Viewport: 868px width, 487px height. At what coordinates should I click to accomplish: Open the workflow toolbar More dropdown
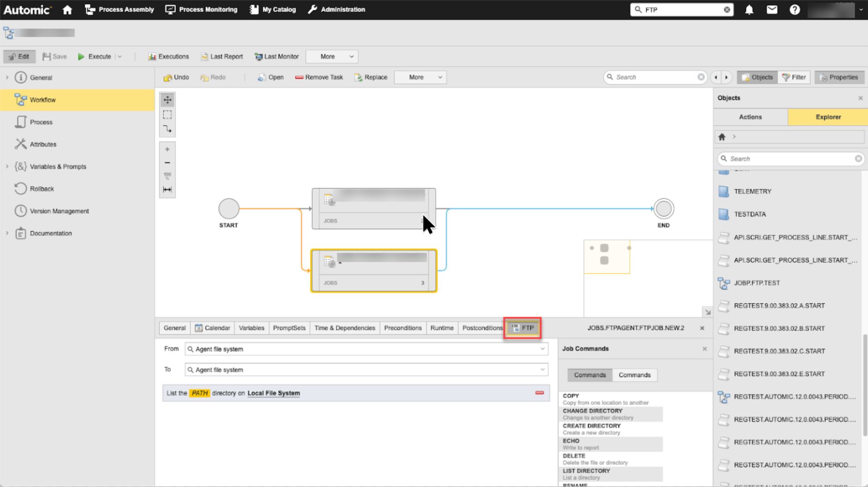tap(420, 77)
